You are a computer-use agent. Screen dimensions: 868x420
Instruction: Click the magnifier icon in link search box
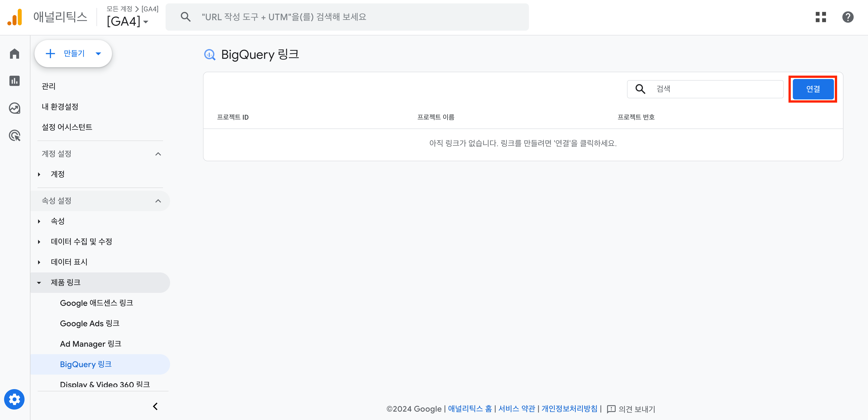[x=640, y=89]
